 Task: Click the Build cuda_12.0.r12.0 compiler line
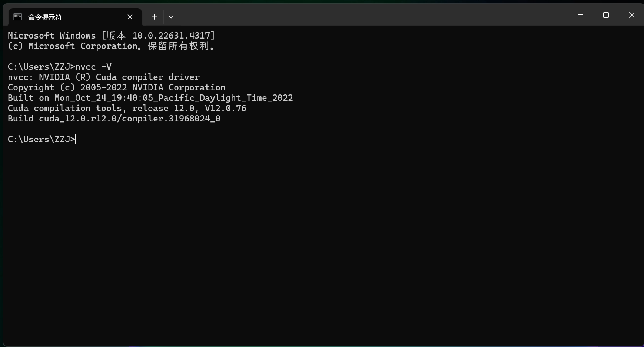click(114, 119)
